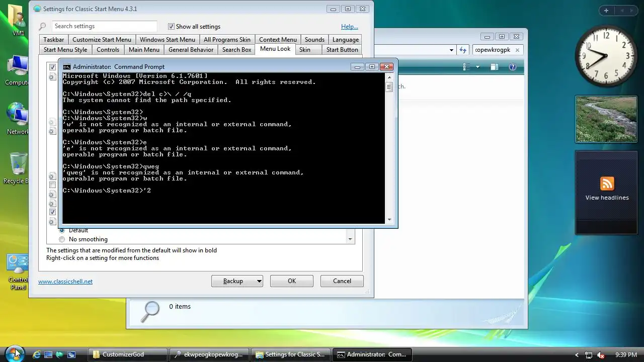Click the orange RSS feed icon in the gadget

(607, 184)
